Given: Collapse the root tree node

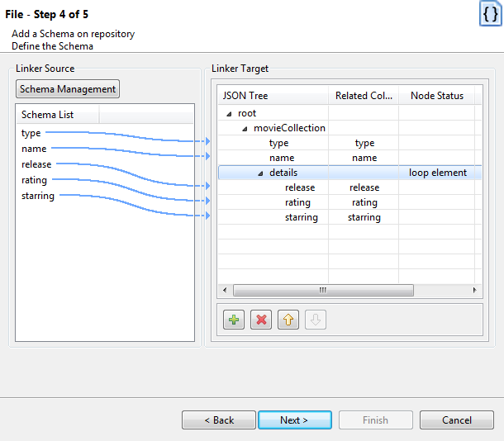Looking at the screenshot, I should (229, 114).
